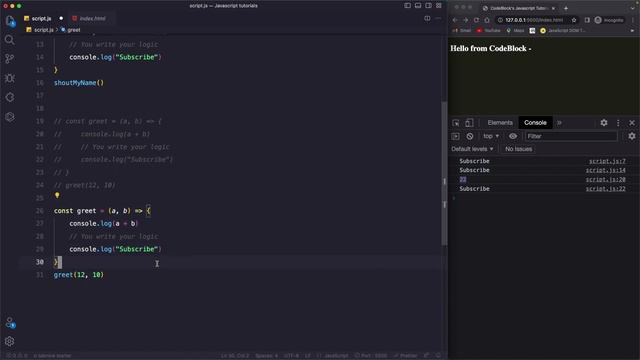This screenshot has width=640, height=360.
Task: Click the Prettier status bar item
Action: coord(406,356)
